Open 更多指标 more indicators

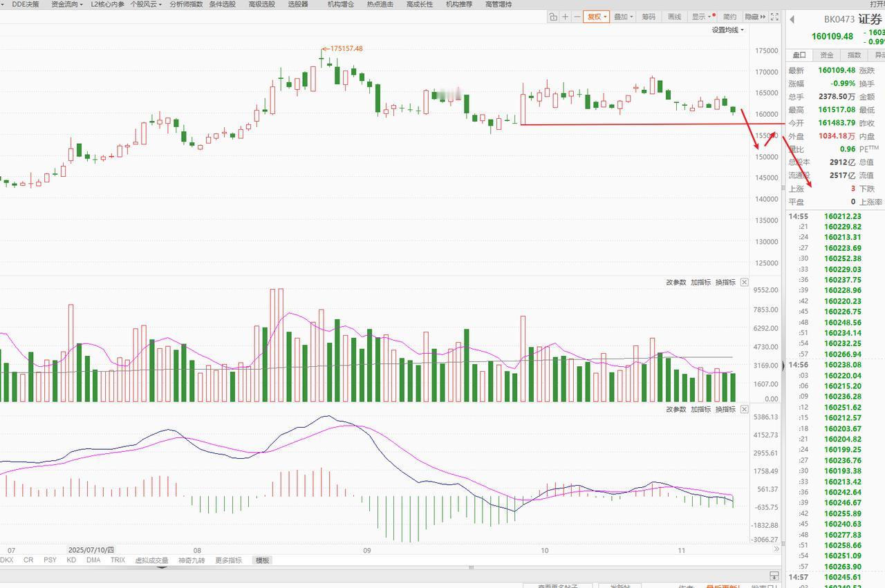pyautogui.click(x=229, y=560)
